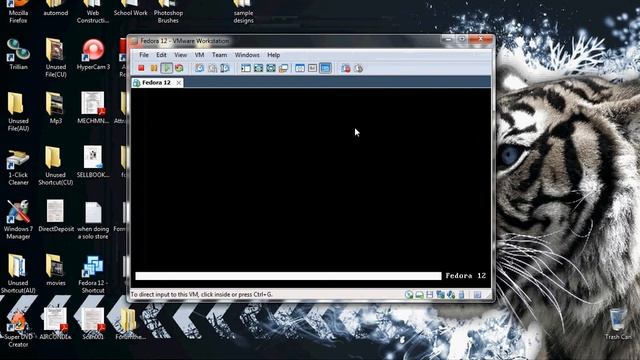
Task: Click the green Power On play icon
Action: pos(167,68)
